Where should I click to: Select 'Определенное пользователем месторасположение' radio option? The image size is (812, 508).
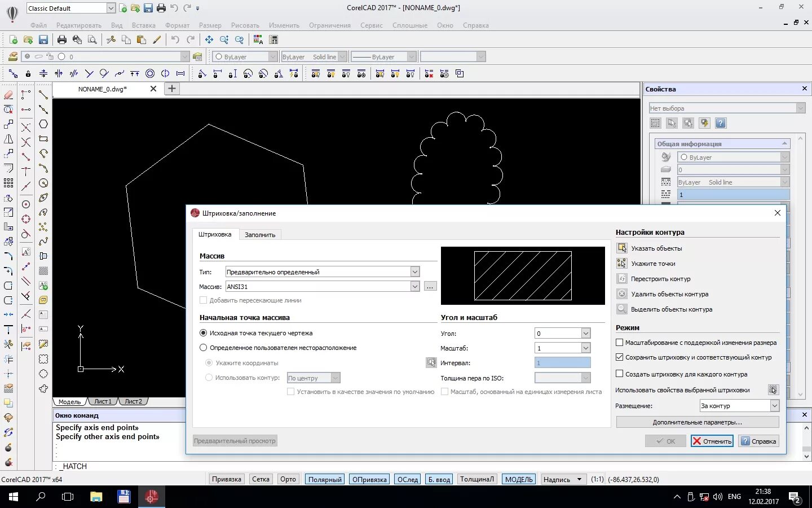pyautogui.click(x=204, y=348)
